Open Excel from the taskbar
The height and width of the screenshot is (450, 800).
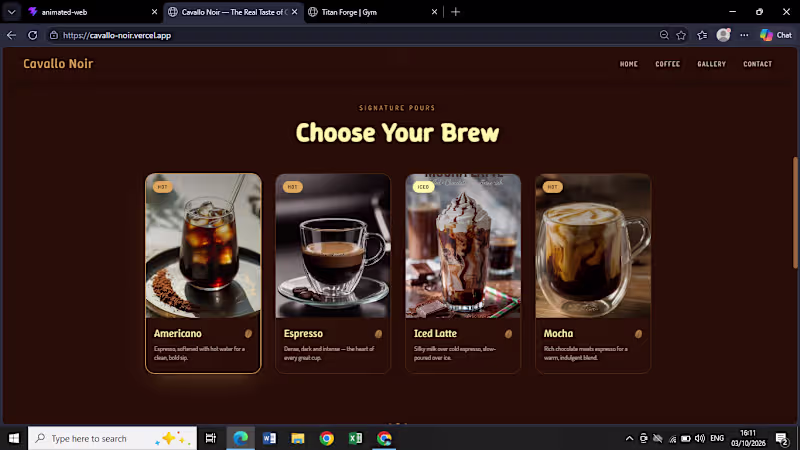tap(356, 438)
